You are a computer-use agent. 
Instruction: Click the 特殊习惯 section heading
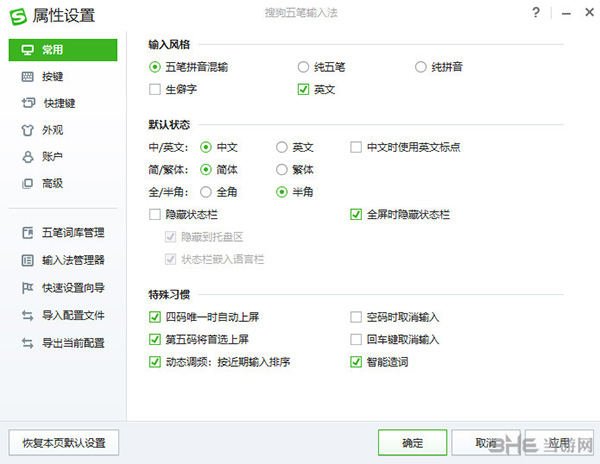click(169, 295)
